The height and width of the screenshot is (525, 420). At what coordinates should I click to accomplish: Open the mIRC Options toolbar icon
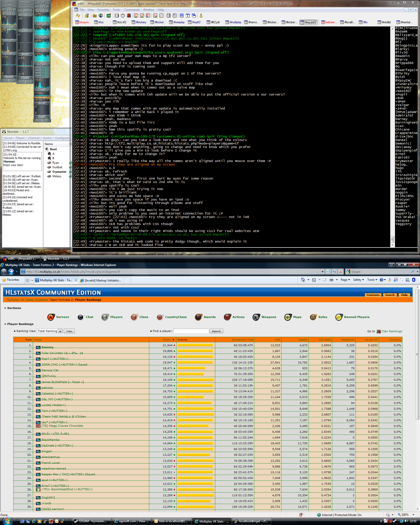[x=86, y=15]
